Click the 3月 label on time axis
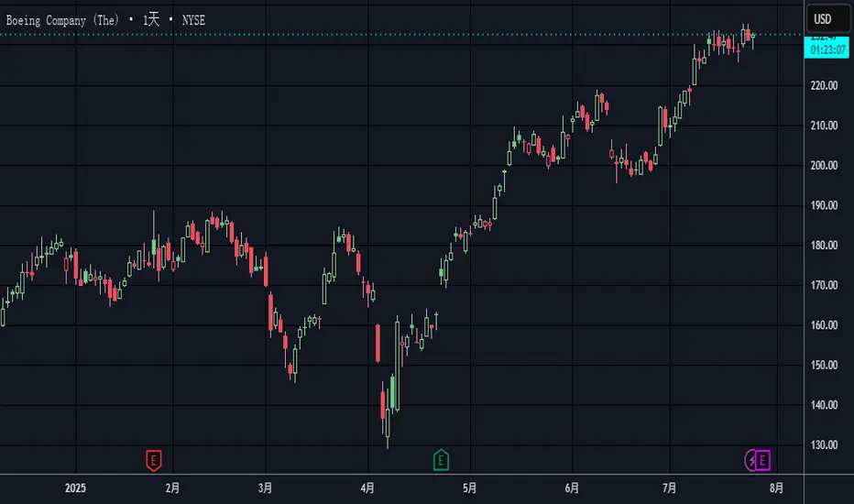This screenshot has height=504, width=854. (x=265, y=488)
